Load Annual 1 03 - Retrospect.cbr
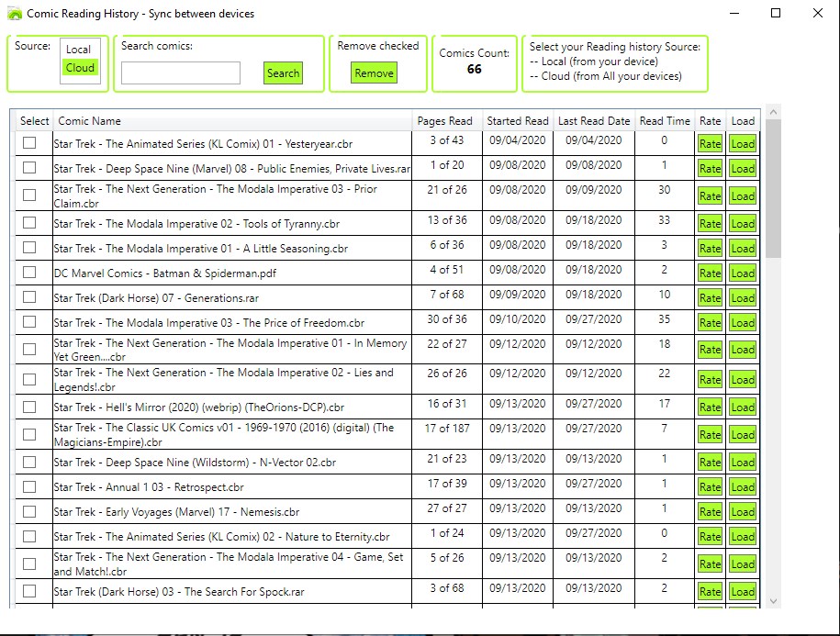The width and height of the screenshot is (840, 636). pos(743,487)
